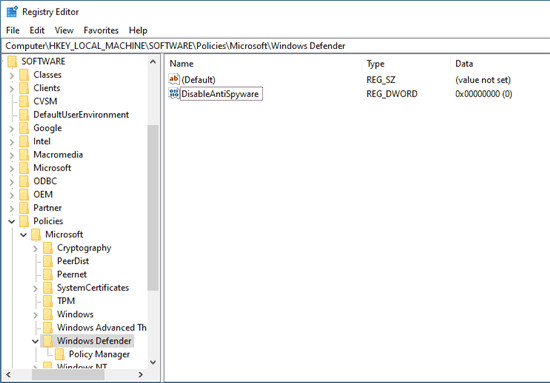Click the Policy Manager folder icon
Screen dimensions: 550x383
[x=60, y=354]
